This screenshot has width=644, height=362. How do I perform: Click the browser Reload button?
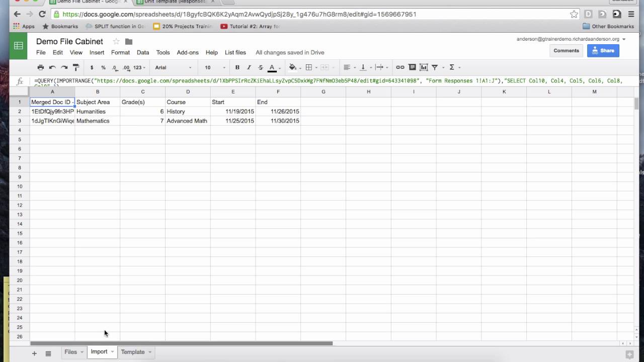[x=42, y=14]
